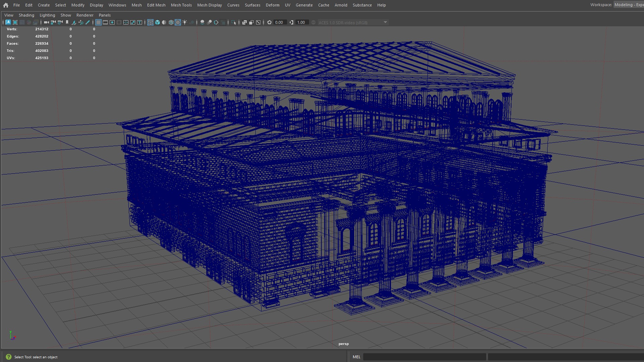Click the safe action picture icon
Viewport: 644px width, 362px height.
pos(133,22)
